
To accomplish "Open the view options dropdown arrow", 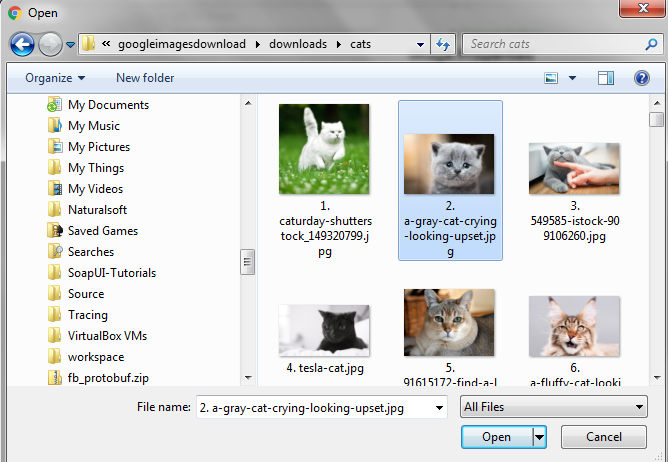I will [x=573, y=78].
